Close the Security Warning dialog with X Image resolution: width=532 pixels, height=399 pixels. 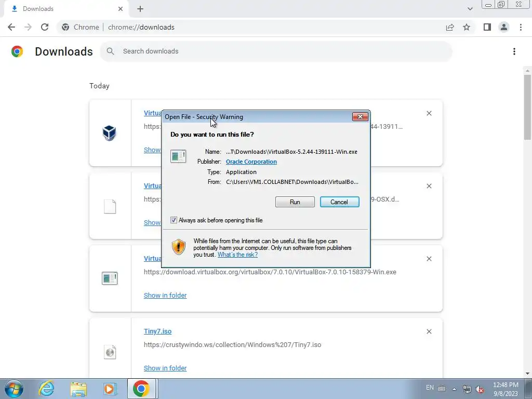[x=360, y=117]
